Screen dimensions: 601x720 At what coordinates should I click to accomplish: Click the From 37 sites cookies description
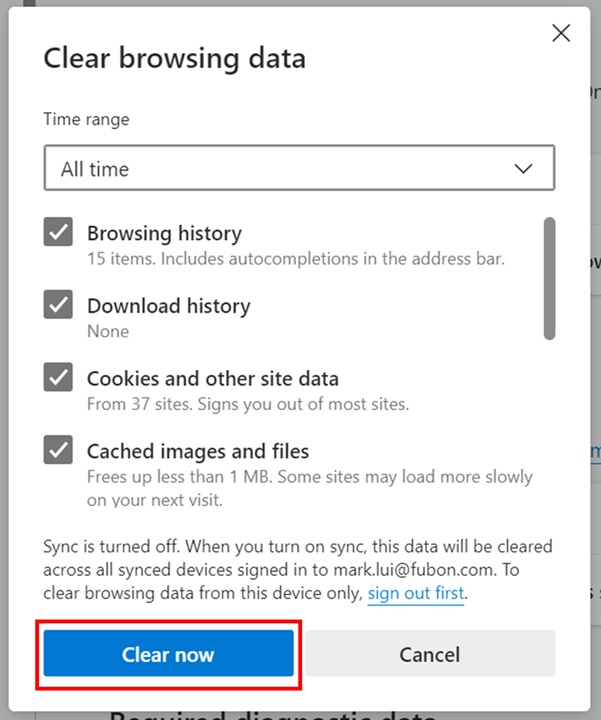248,404
